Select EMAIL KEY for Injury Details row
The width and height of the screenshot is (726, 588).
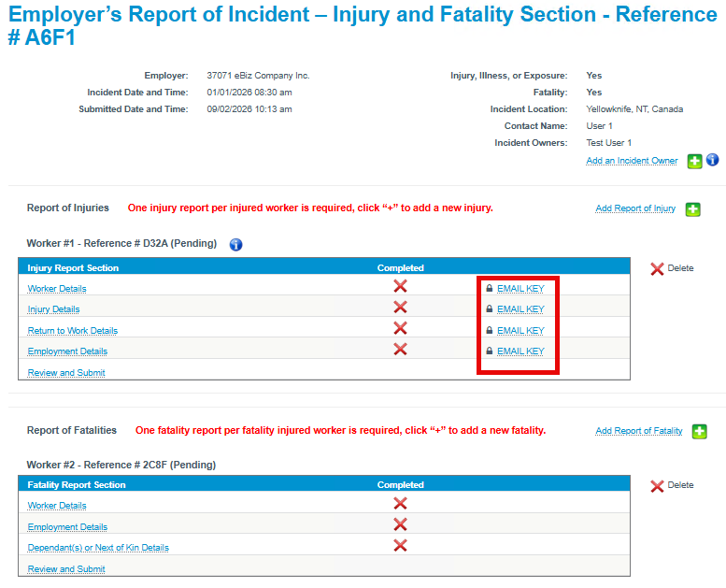pyautogui.click(x=520, y=309)
